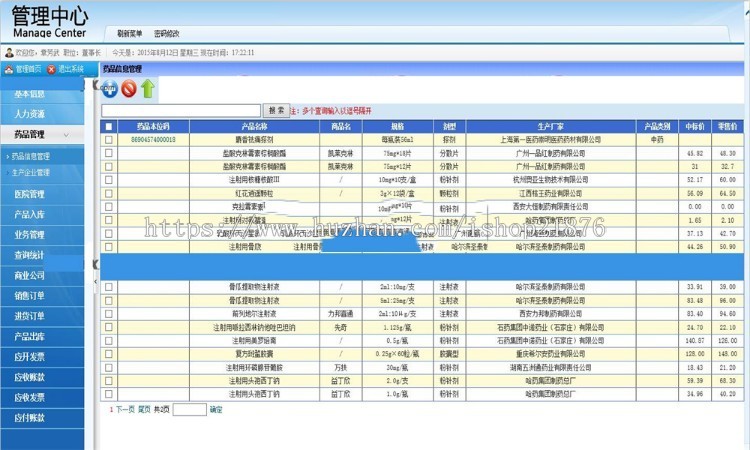Click the drug search text field
This screenshot has height=450, width=750.
(x=182, y=110)
